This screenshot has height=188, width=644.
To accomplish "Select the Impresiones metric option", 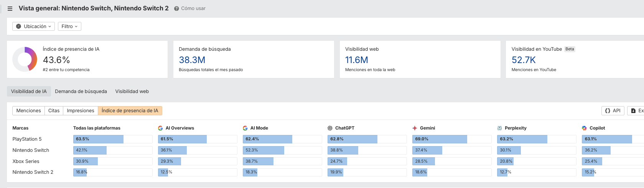I will point(81,111).
